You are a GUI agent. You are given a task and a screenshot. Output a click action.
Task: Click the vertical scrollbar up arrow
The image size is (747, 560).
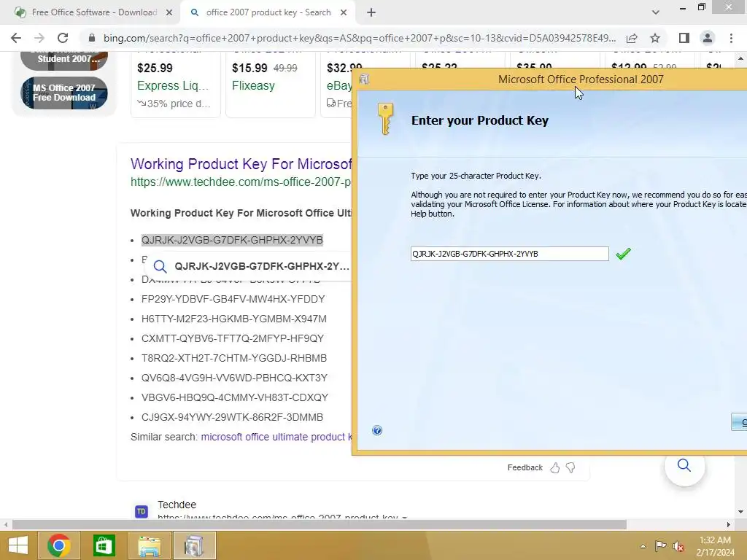coord(740,58)
